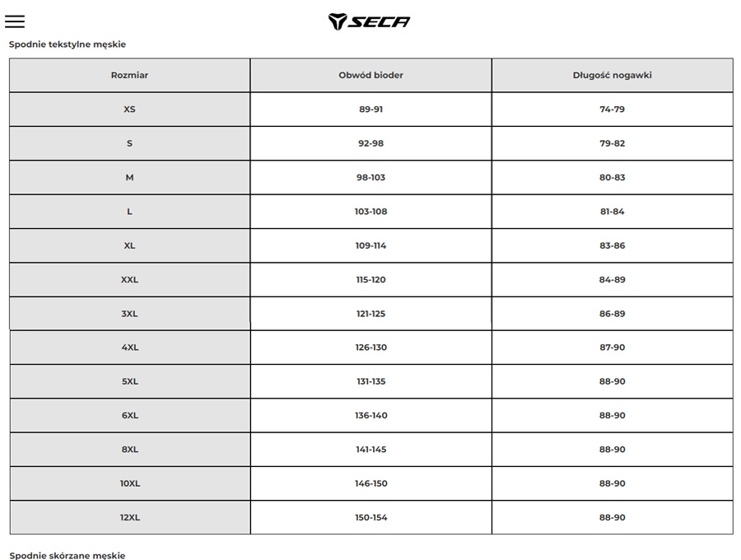This screenshot has width=741, height=560.
Task: Click the 126-130 hip value cell
Action: [x=370, y=348]
